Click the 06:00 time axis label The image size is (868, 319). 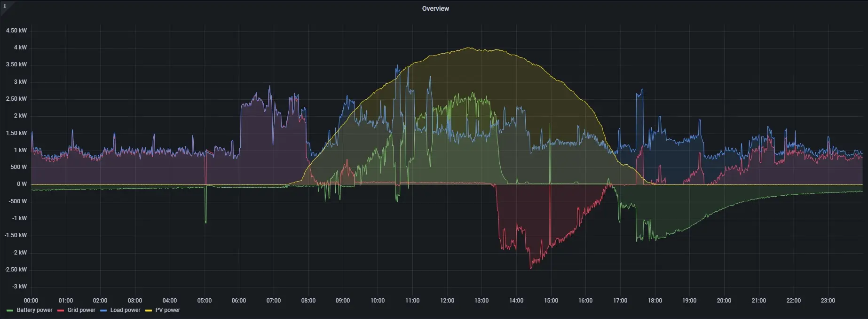tap(239, 301)
